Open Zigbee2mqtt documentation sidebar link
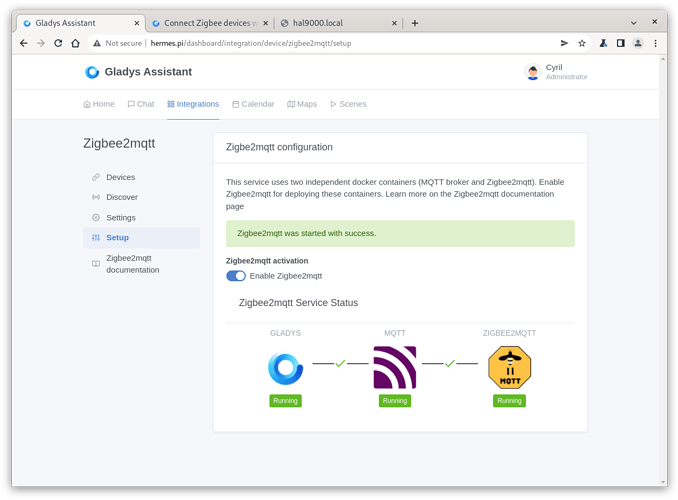Viewport: 678px width, 500px height. [x=141, y=264]
